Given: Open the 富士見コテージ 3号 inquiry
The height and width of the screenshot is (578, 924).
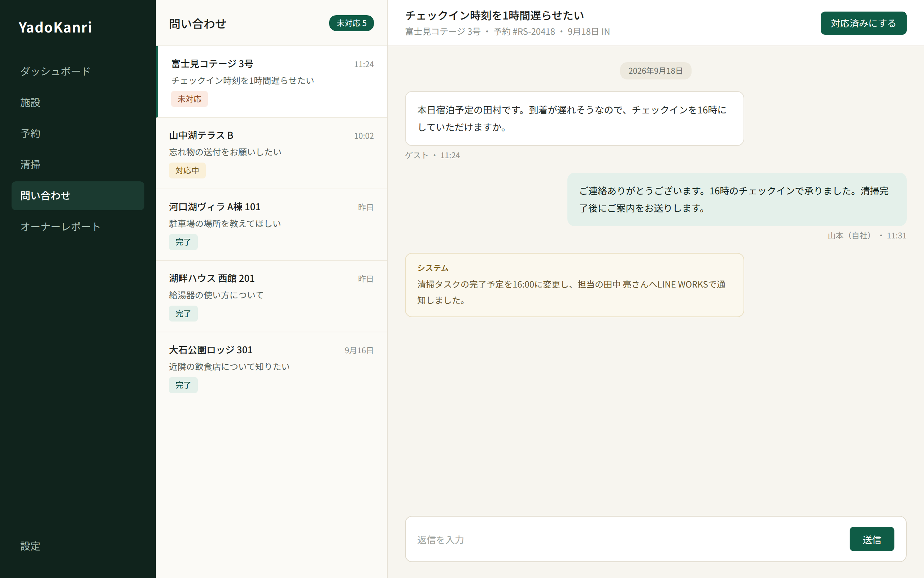Looking at the screenshot, I should click(x=271, y=82).
